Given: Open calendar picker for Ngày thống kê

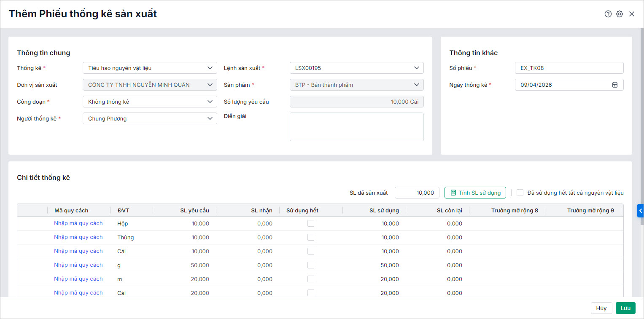Looking at the screenshot, I should [615, 85].
